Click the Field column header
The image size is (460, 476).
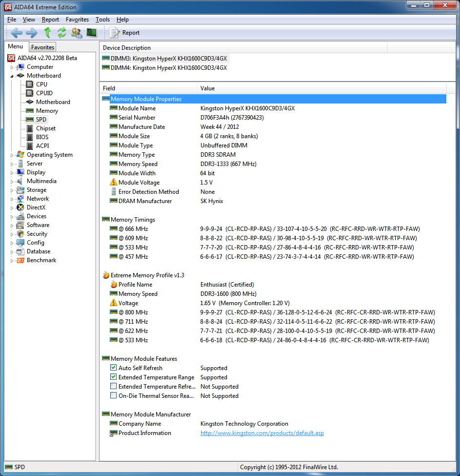tap(149, 88)
